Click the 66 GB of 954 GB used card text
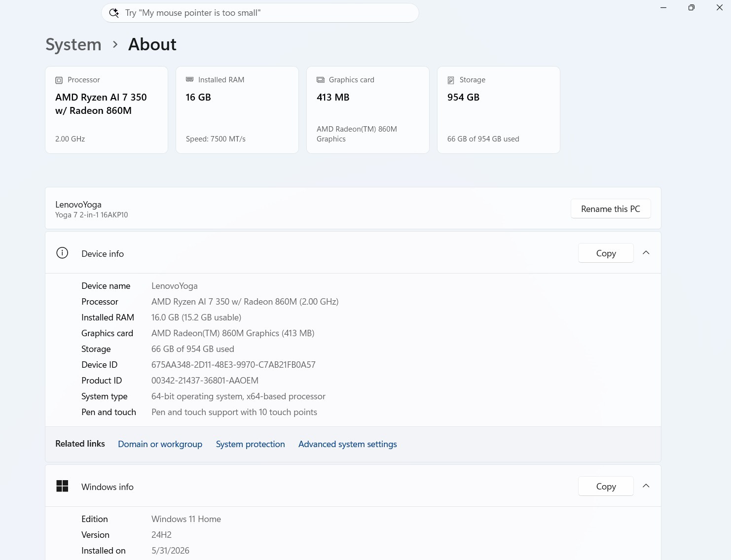The width and height of the screenshot is (731, 560). 483,139
